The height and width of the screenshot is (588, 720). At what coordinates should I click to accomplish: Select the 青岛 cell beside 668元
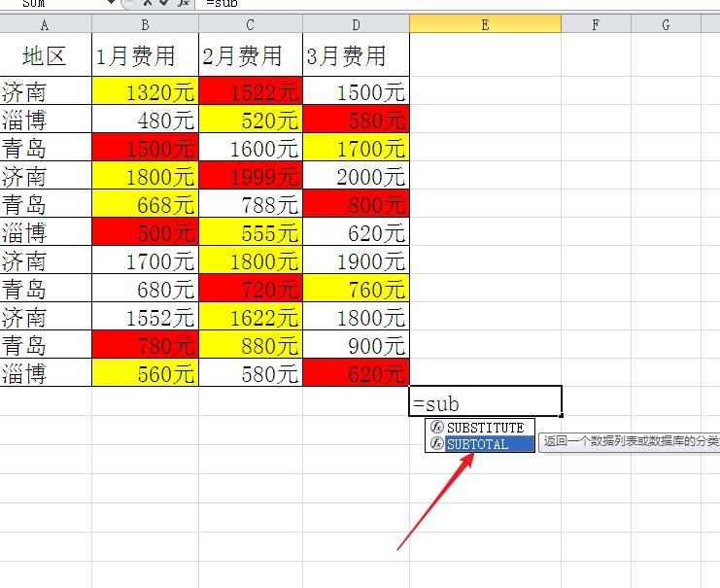[x=45, y=203]
